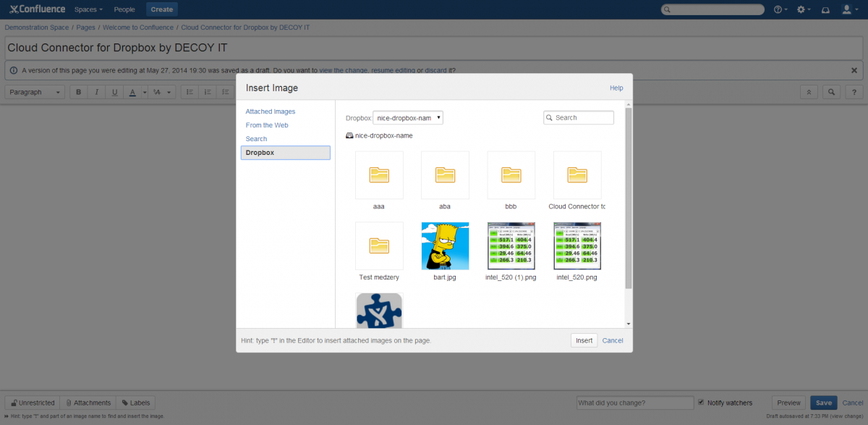Toggle underline formatting in editor toolbar
The width and height of the screenshot is (868, 425).
[x=115, y=92]
